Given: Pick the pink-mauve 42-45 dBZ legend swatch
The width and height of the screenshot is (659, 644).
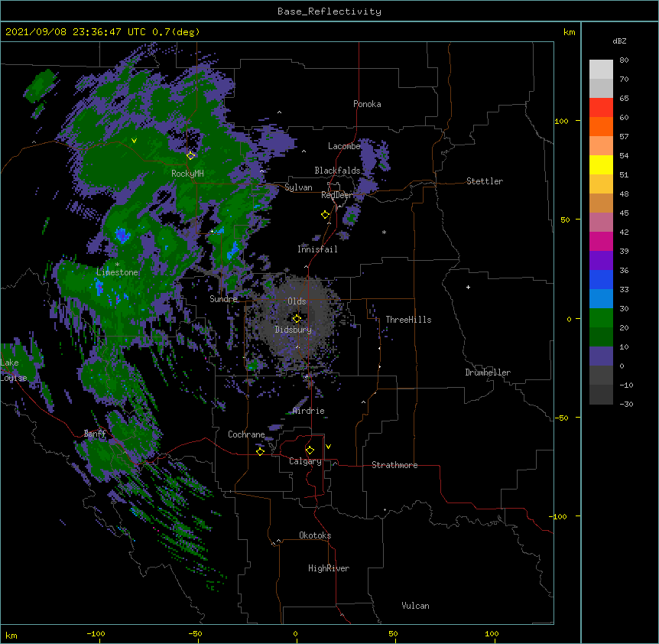Looking at the screenshot, I should pyautogui.click(x=601, y=223).
